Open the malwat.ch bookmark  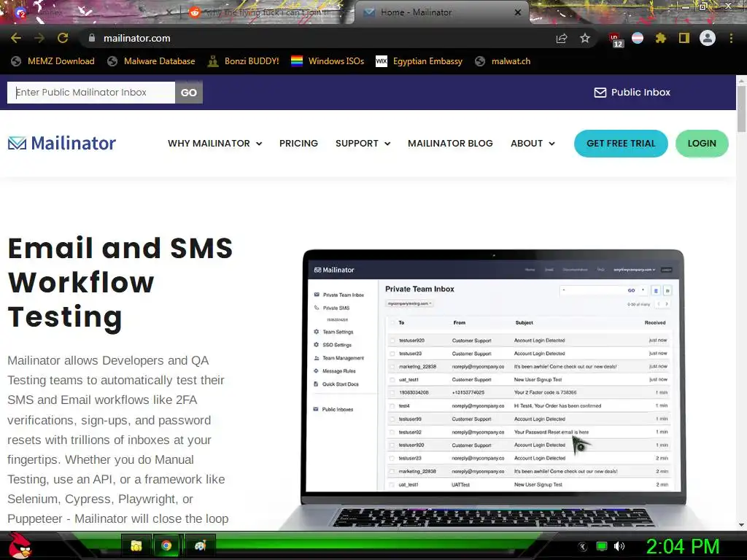pos(503,61)
